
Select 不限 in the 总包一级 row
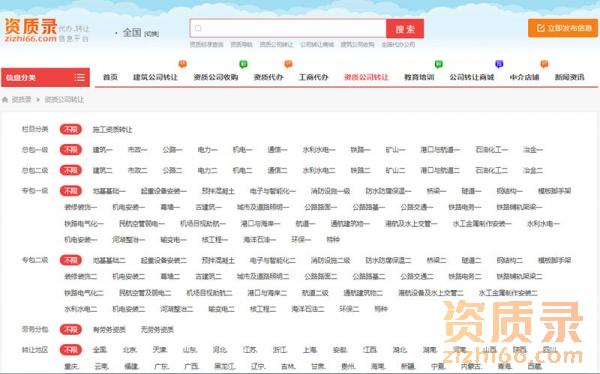pos(71,150)
